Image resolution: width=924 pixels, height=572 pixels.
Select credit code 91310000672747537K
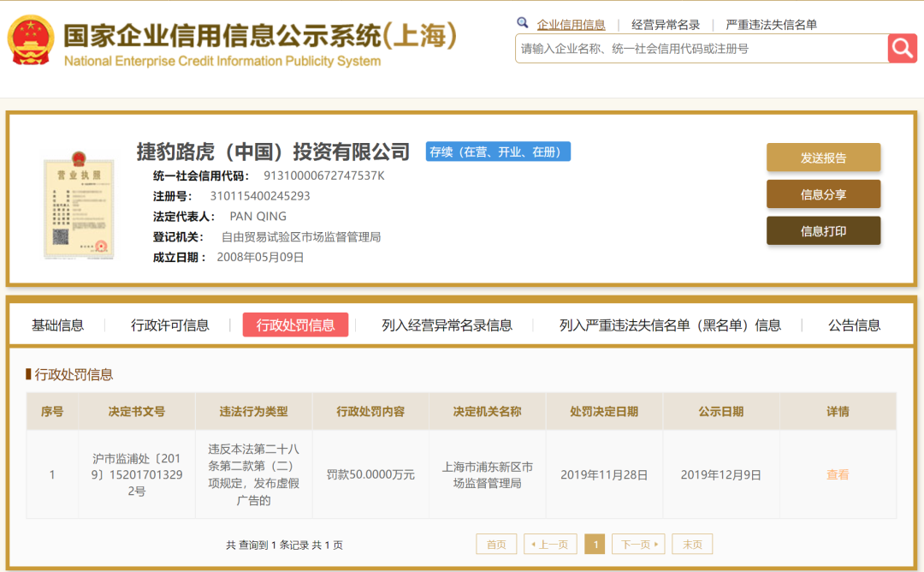(x=324, y=176)
